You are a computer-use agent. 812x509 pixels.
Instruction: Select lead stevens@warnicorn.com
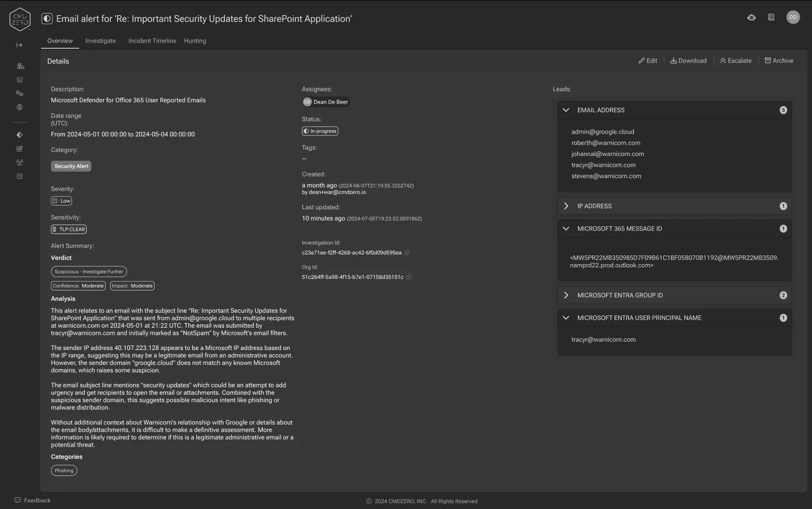[x=606, y=176]
